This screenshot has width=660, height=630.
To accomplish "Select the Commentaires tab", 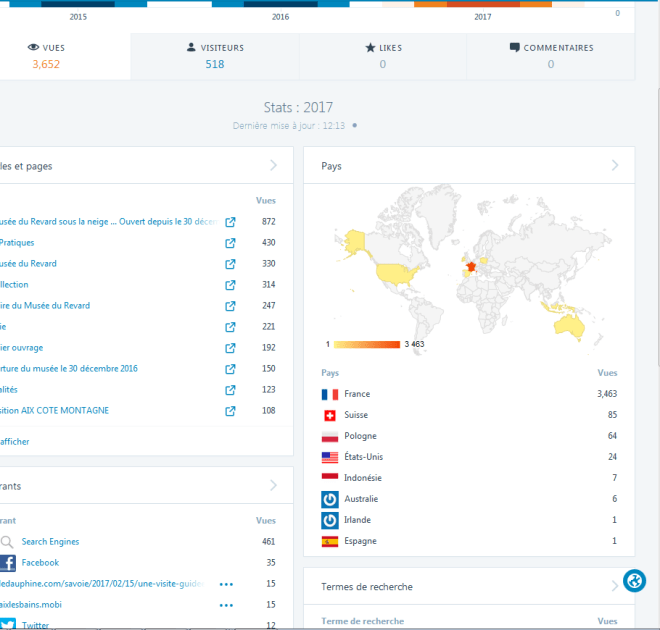I will coord(550,56).
